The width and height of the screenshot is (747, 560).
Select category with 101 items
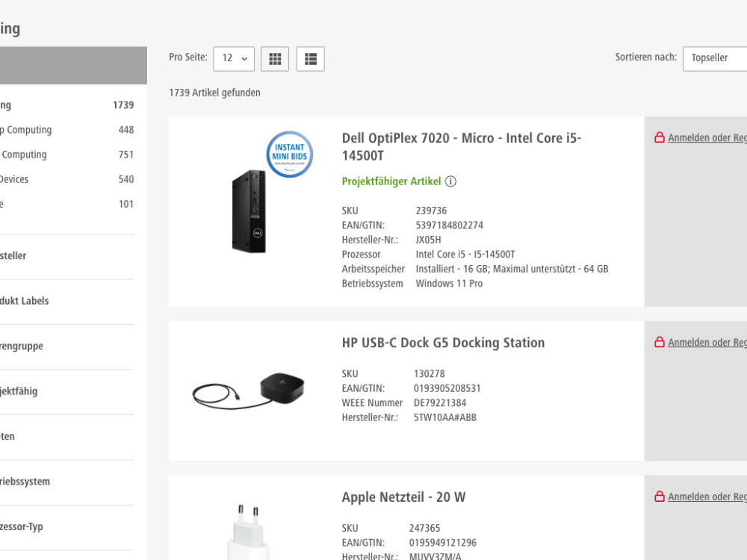point(66,205)
